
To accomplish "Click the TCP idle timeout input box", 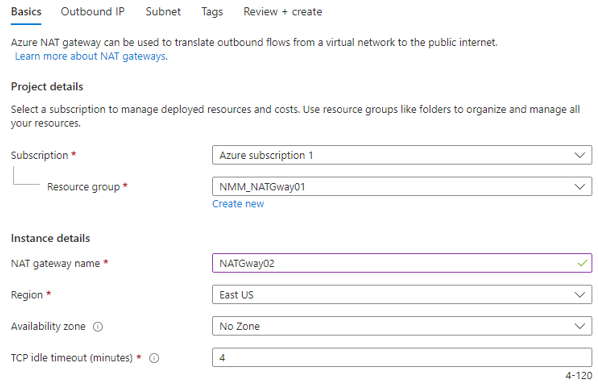I will click(402, 357).
